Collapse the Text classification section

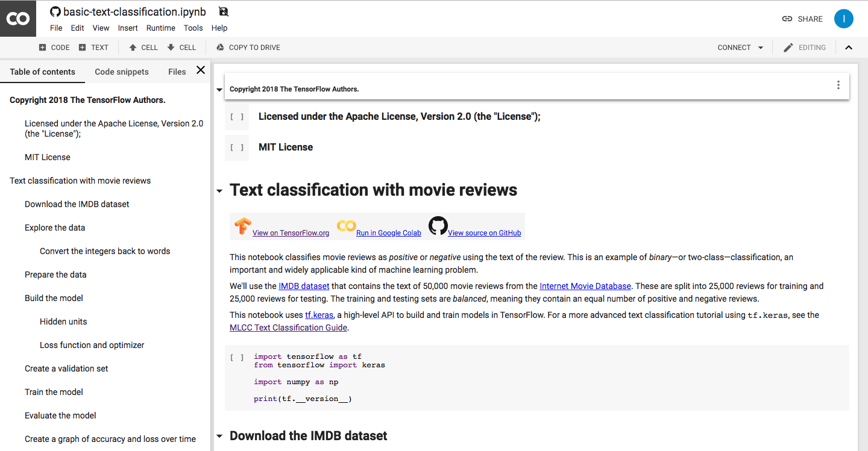click(219, 191)
